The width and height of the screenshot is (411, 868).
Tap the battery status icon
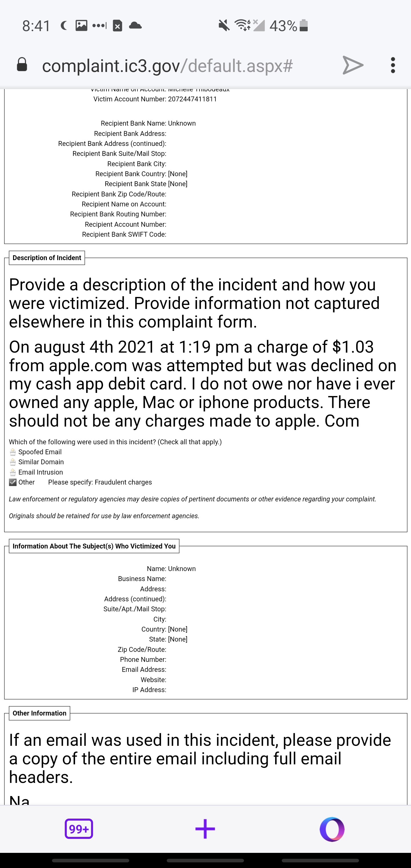303,26
